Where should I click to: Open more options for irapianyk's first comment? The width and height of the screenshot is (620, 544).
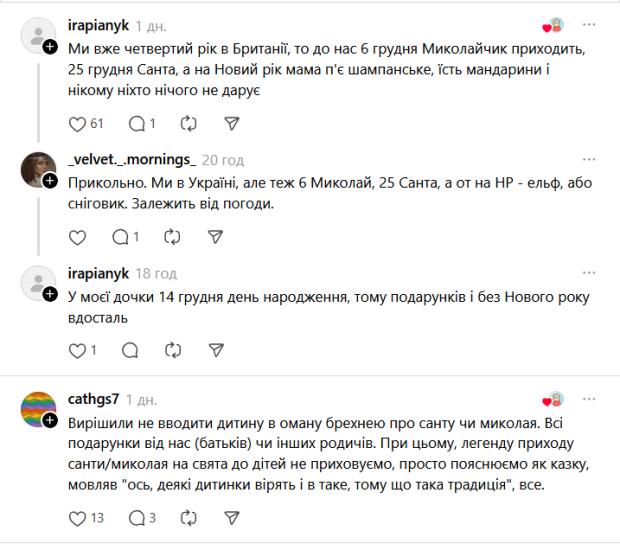click(x=589, y=24)
